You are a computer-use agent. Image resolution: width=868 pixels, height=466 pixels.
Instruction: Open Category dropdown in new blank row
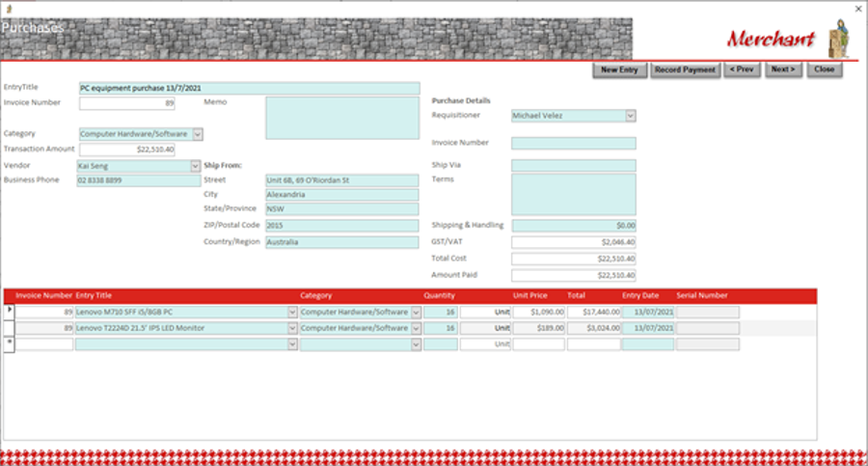[x=416, y=344]
